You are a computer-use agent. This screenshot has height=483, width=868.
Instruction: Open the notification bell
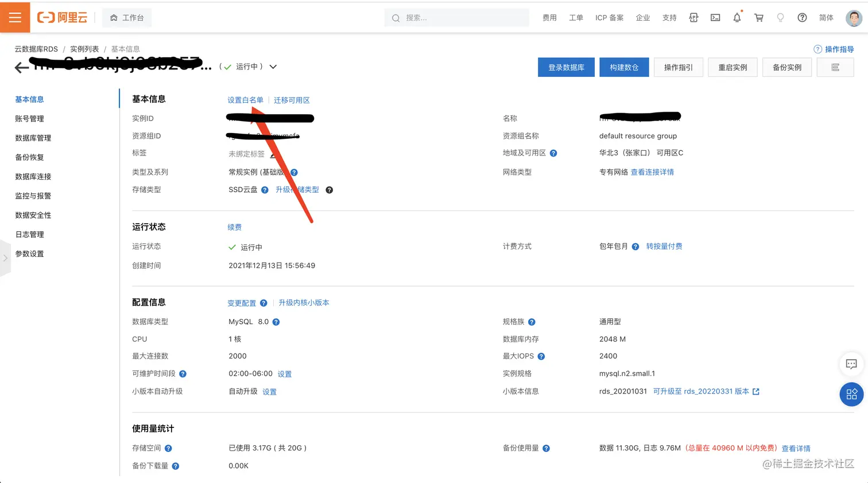(x=737, y=18)
